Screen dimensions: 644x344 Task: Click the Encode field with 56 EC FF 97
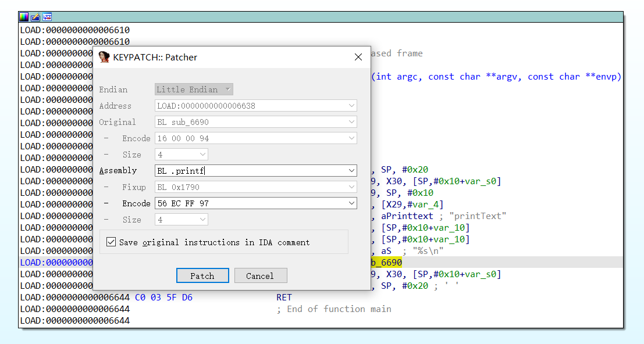pyautogui.click(x=250, y=203)
